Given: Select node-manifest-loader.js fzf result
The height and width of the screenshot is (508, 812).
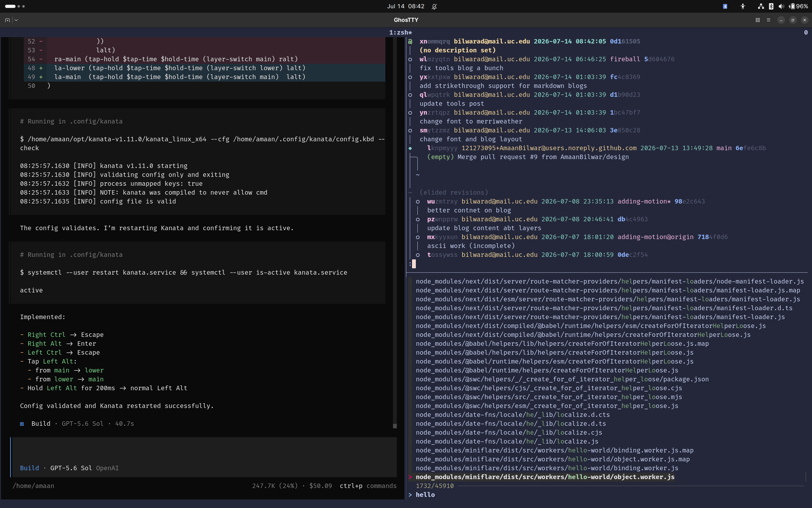Looking at the screenshot, I should tap(610, 282).
